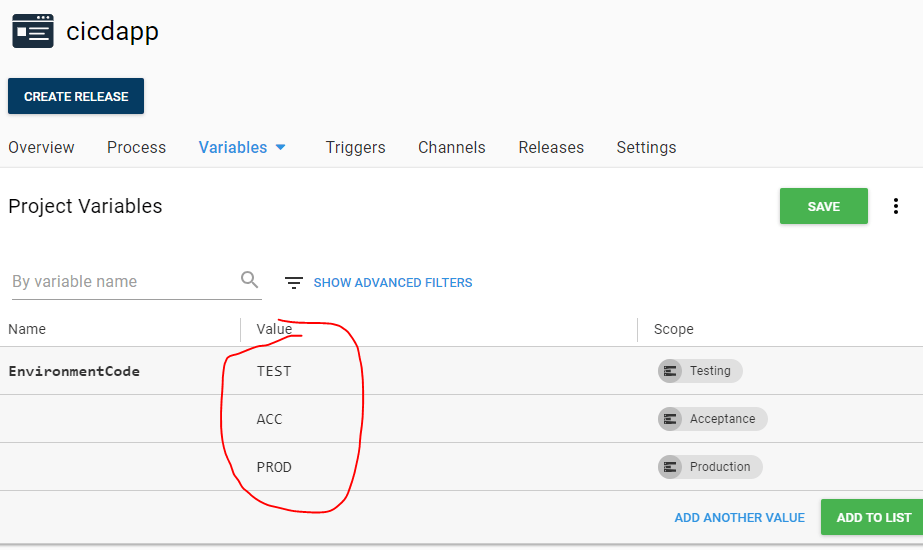923x550 pixels.
Task: Open the three-dot overflow menu
Action: [x=896, y=207]
